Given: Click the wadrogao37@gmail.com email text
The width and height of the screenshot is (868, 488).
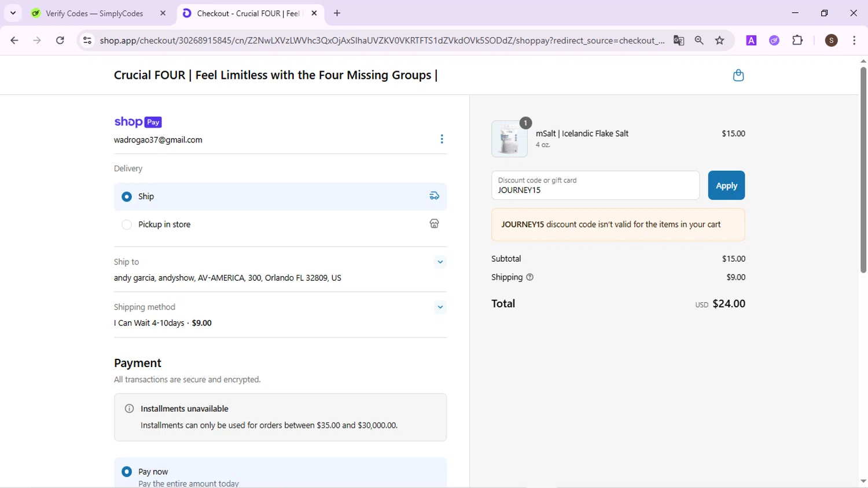Looking at the screenshot, I should tap(158, 140).
